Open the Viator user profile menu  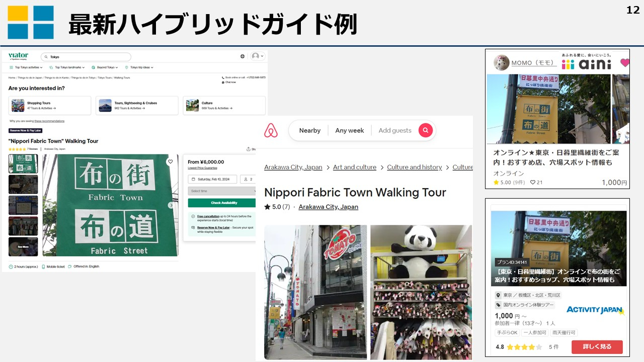[x=258, y=56]
